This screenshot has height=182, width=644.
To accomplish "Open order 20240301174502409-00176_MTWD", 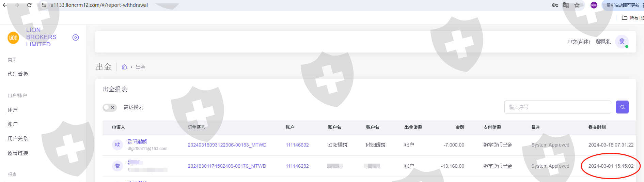I will click(227, 166).
